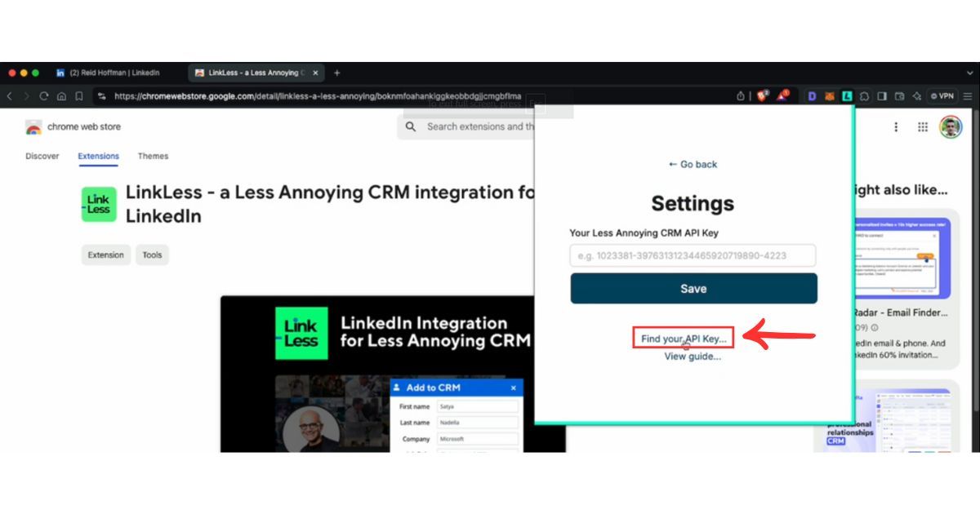Switch to the Themes tab
Screen dimensions: 980x514
click(153, 156)
